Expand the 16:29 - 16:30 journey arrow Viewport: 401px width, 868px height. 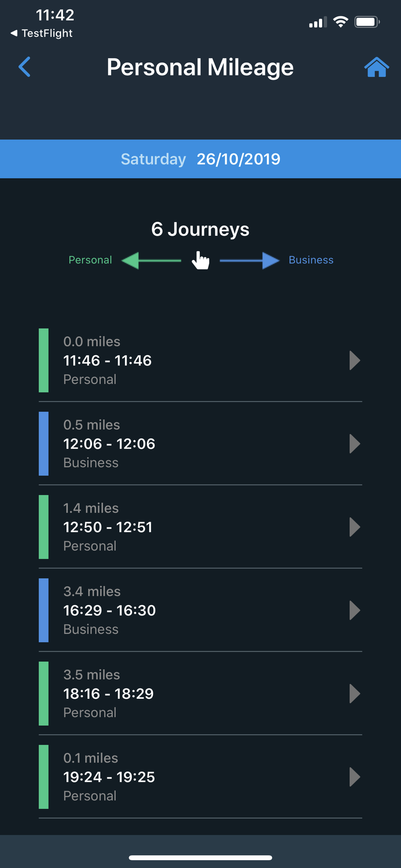point(355,610)
